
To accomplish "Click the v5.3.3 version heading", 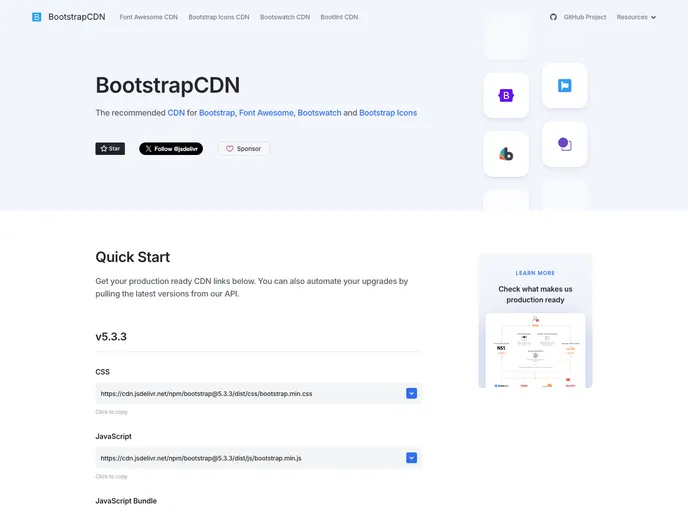I will click(x=111, y=337).
